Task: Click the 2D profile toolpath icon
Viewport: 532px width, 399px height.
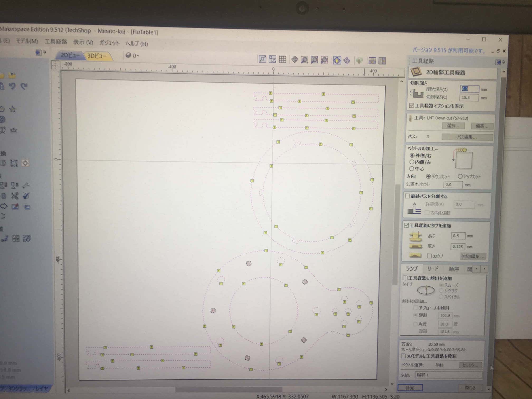Action: (416, 72)
